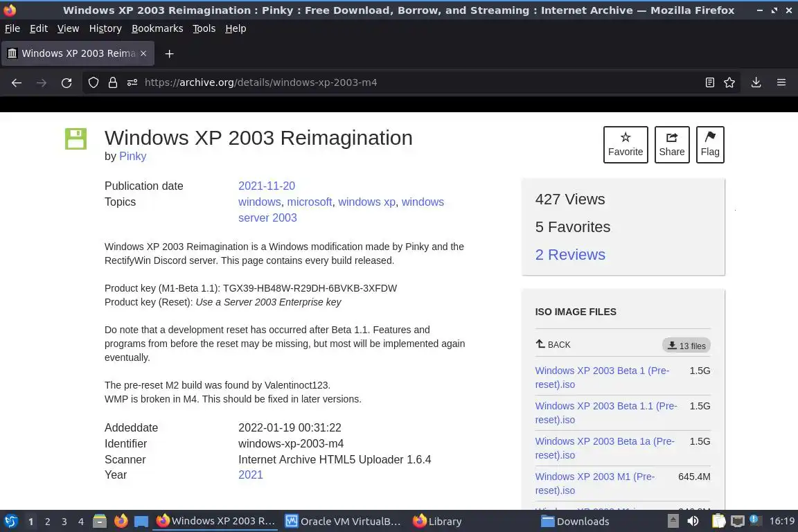Open the 'windows' topic link
Image resolution: width=798 pixels, height=532 pixels.
pyautogui.click(x=260, y=202)
